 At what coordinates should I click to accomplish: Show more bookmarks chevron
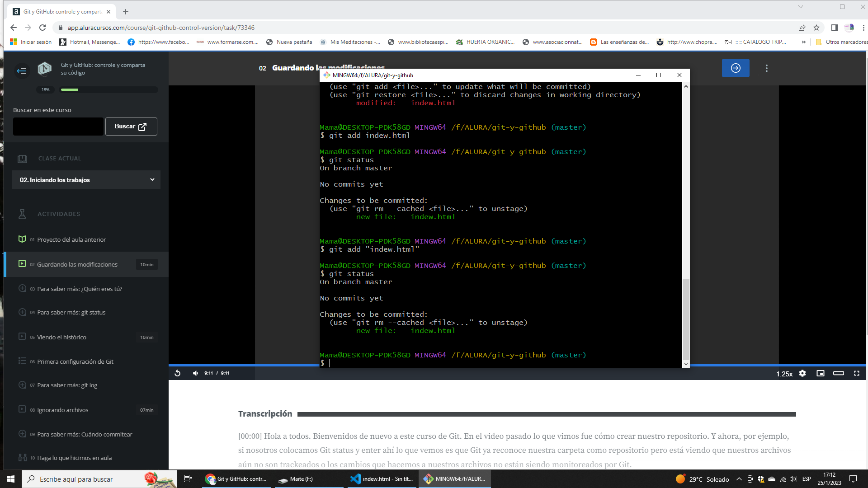point(804,42)
